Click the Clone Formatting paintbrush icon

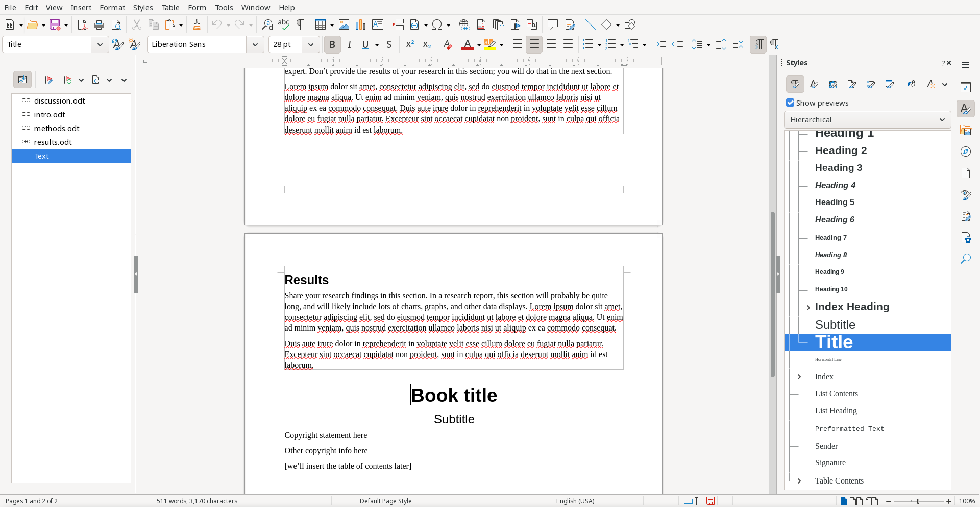pyautogui.click(x=197, y=24)
